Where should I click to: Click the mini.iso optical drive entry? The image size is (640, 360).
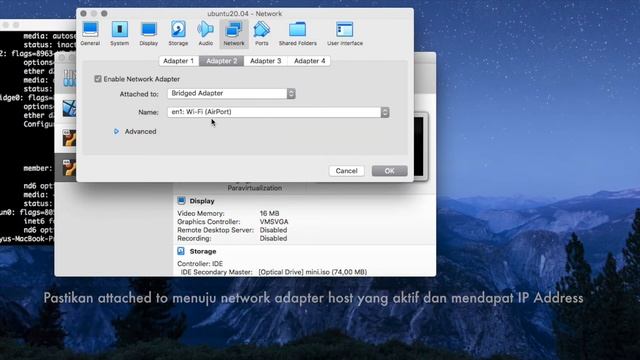click(313, 272)
